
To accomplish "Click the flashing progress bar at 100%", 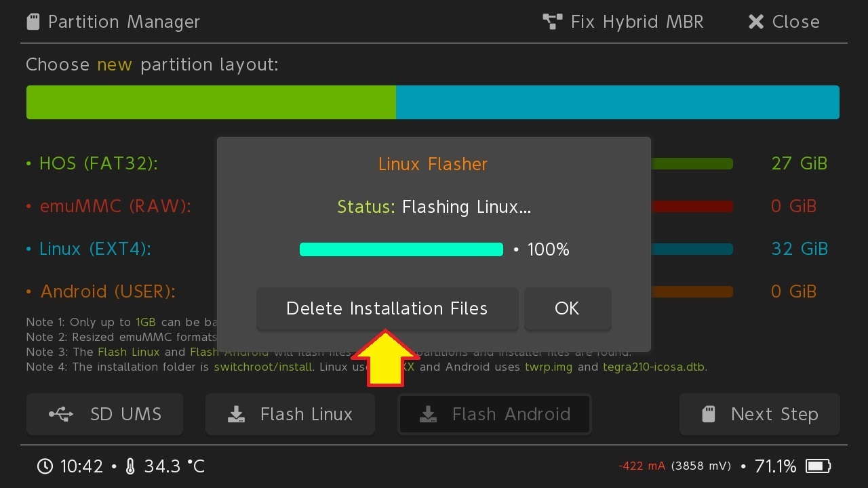I will (401, 249).
